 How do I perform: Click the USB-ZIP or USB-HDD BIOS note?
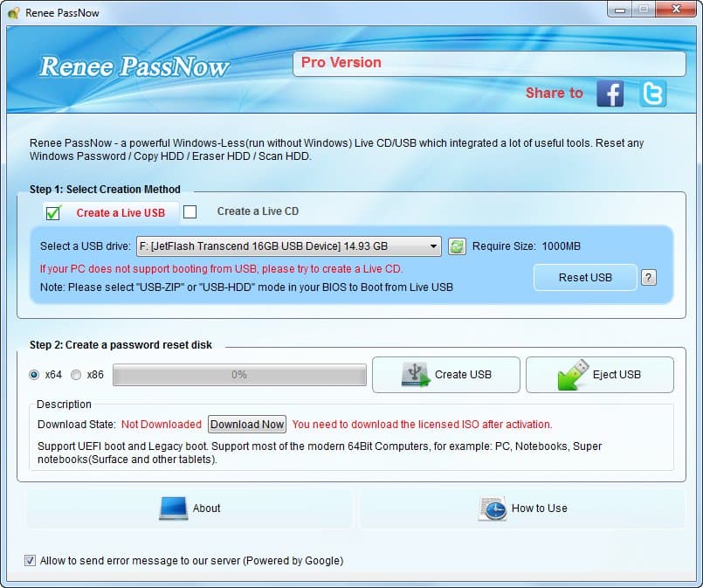point(246,287)
